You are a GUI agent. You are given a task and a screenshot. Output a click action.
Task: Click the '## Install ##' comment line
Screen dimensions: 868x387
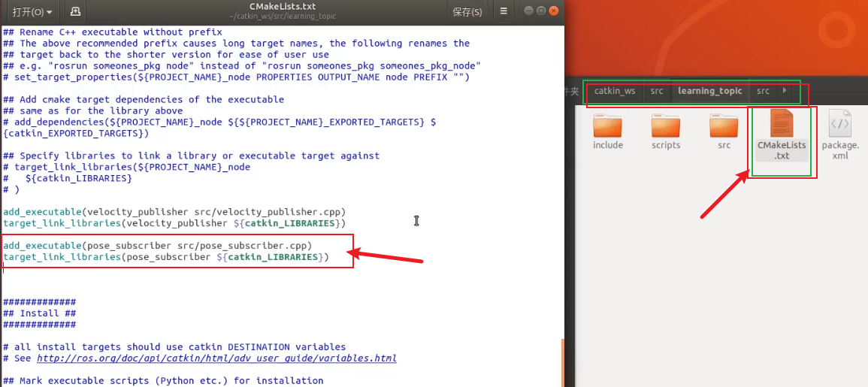click(x=39, y=313)
